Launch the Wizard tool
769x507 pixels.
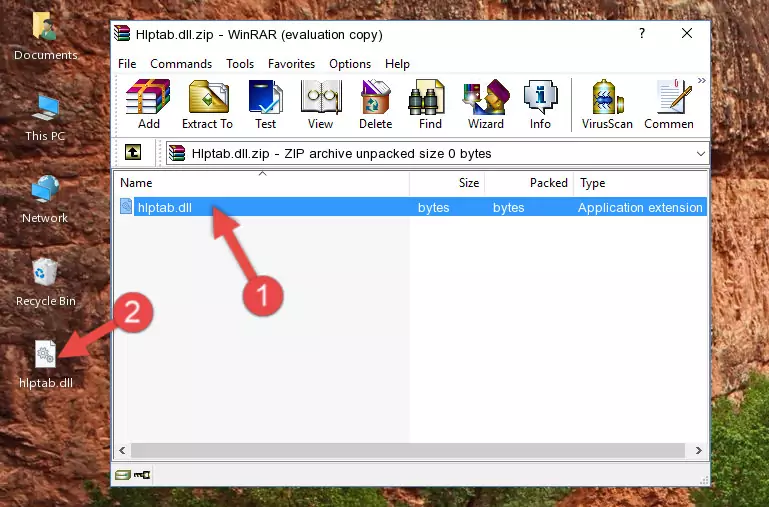click(486, 104)
